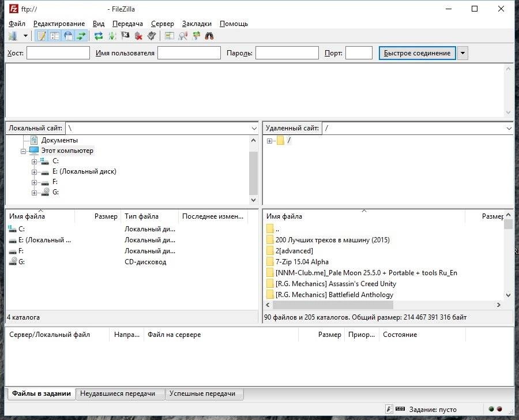Select Battlefield Anthology folder
This screenshot has width=519, height=420.
334,294
